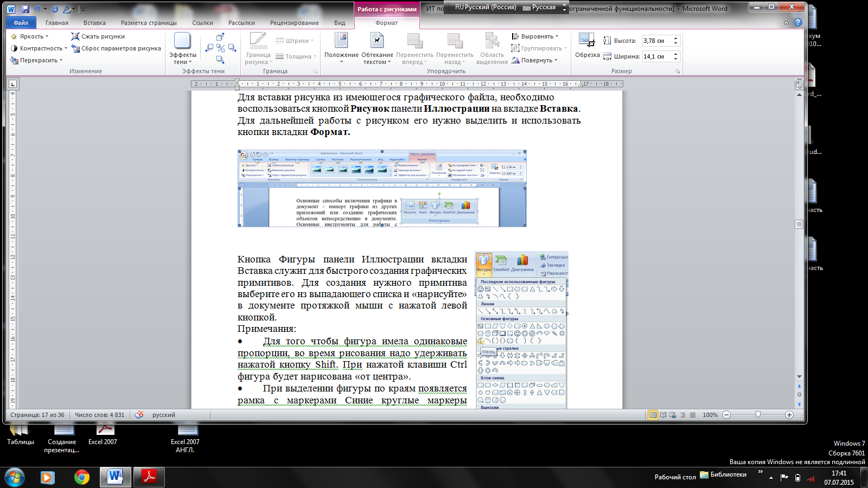Click Сжать рисунки (compress pictures)
The width and height of the screenshot is (868, 488).
(x=98, y=36)
